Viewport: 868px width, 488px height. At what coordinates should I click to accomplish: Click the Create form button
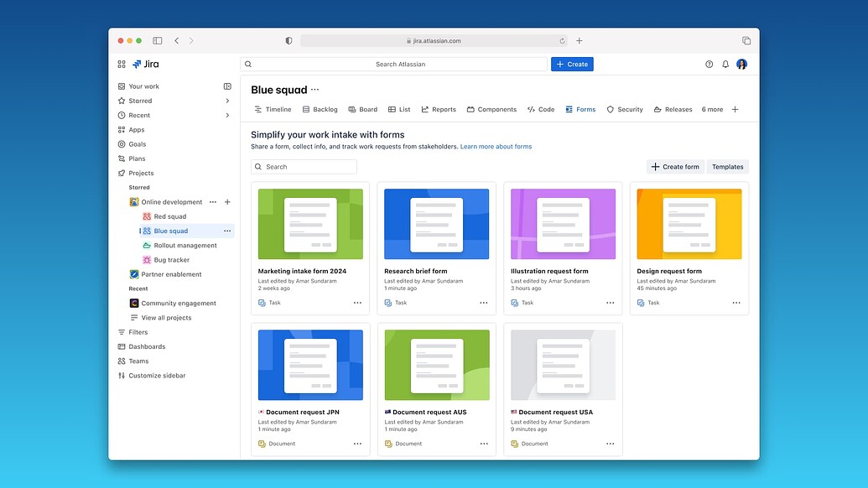[675, 167]
